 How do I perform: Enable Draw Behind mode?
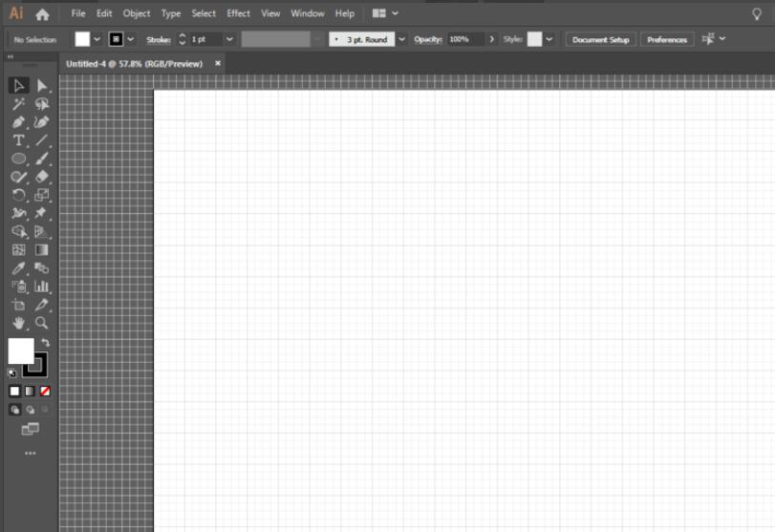point(31,410)
